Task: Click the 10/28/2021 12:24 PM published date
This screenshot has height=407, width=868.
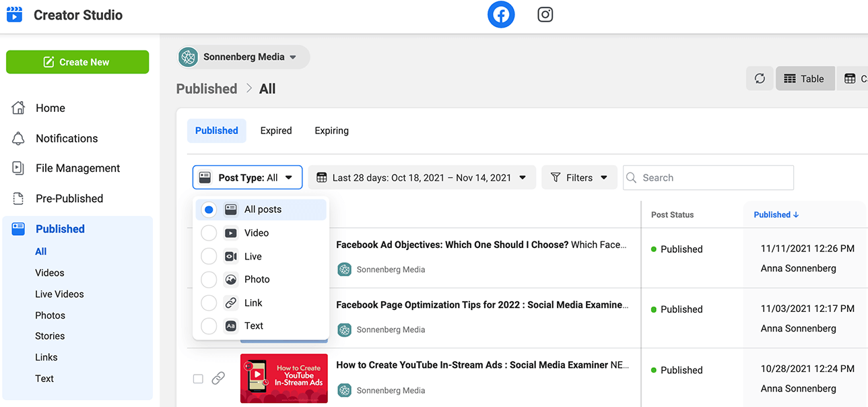Action: coord(807,369)
